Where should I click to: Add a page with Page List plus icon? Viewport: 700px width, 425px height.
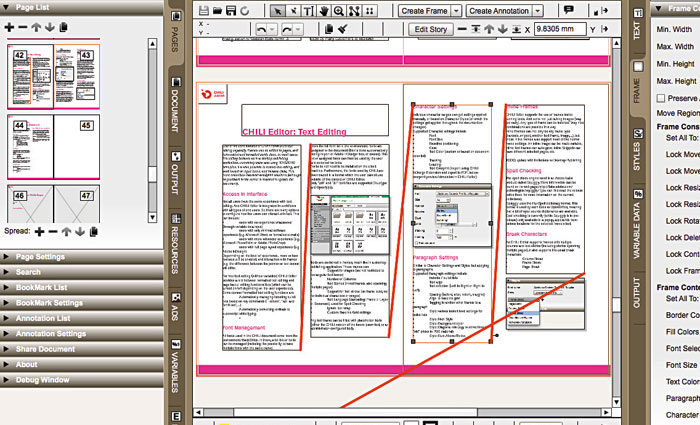pos(9,27)
